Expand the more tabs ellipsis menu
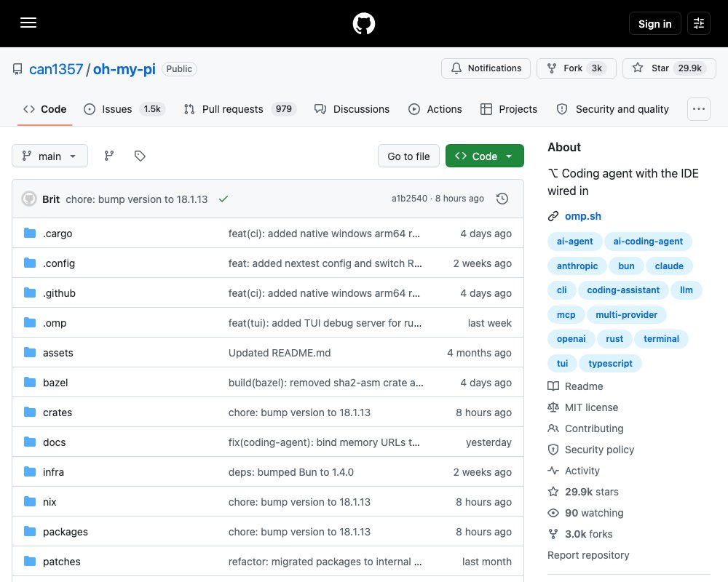Viewport: 728px width, 582px height. pyautogui.click(x=699, y=109)
